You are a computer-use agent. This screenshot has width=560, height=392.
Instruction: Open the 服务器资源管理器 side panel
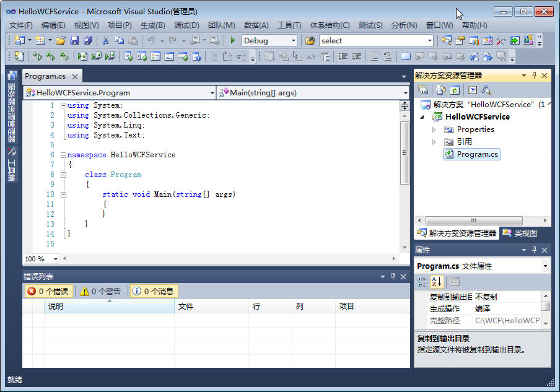pyautogui.click(x=12, y=107)
